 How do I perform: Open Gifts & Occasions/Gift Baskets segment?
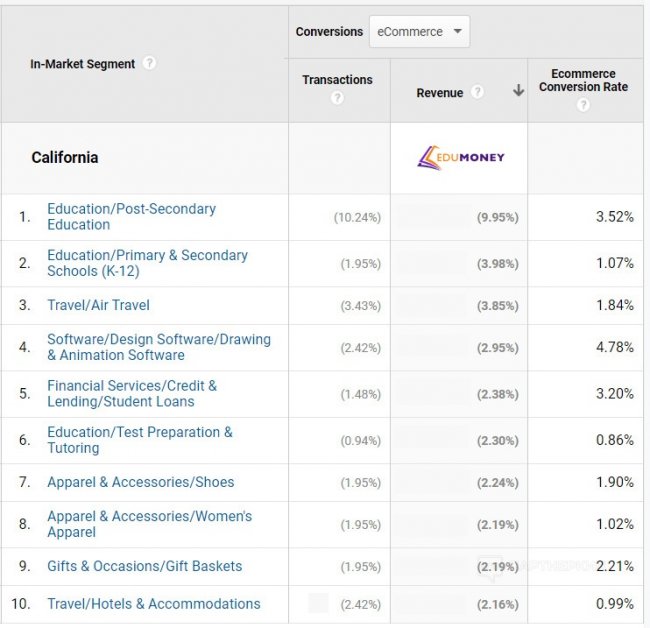[144, 566]
